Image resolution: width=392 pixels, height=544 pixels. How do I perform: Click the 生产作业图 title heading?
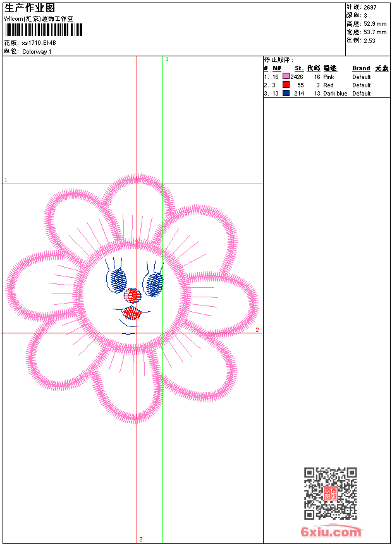click(30, 8)
